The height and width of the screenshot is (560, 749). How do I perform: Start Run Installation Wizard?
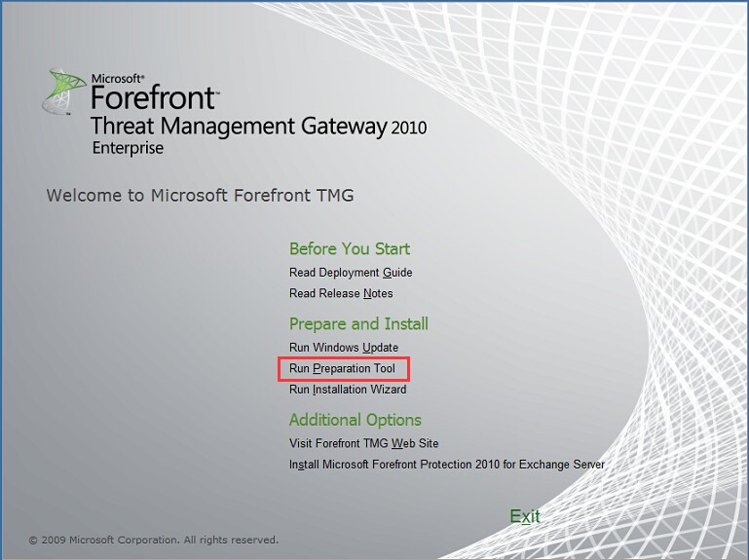348,390
